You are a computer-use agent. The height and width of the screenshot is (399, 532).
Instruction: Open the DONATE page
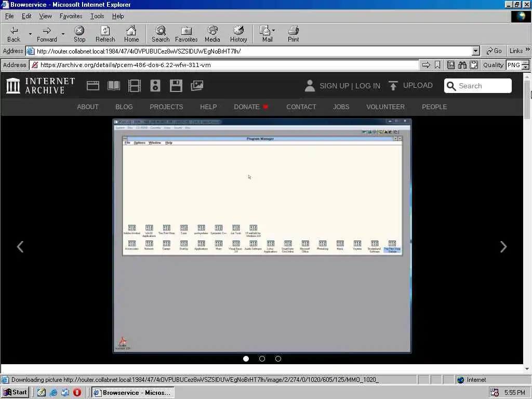pyautogui.click(x=251, y=107)
